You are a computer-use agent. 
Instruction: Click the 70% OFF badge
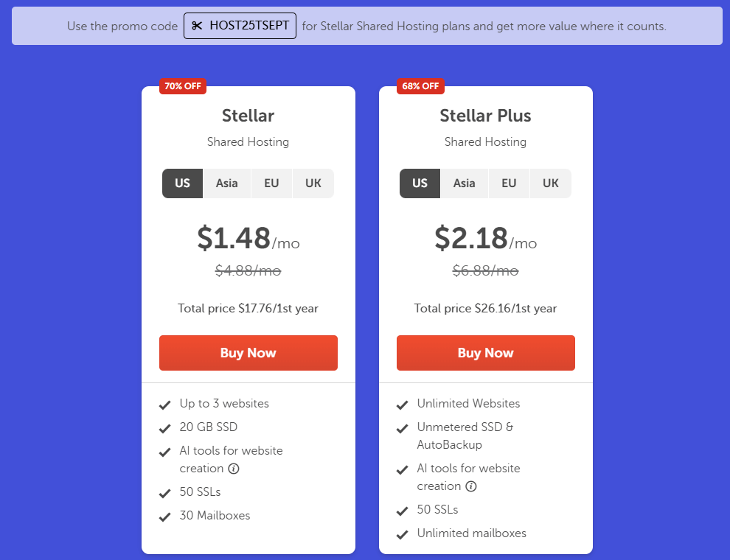tap(183, 86)
